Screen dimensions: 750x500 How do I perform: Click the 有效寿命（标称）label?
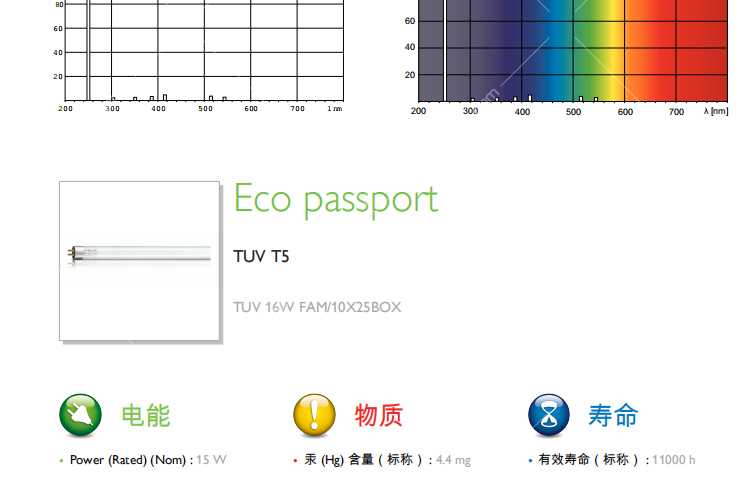click(594, 460)
